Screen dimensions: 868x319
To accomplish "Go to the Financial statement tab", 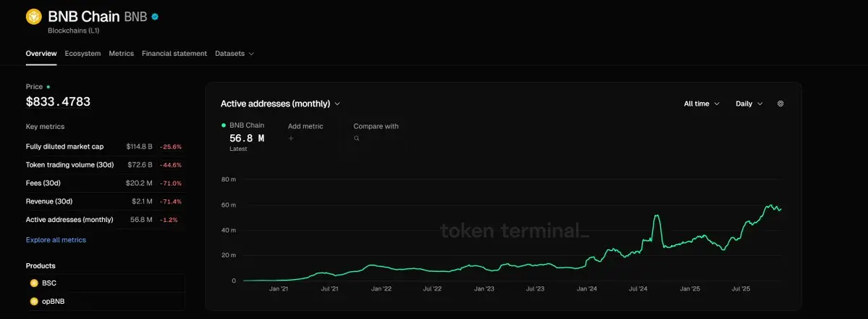I will click(x=174, y=54).
